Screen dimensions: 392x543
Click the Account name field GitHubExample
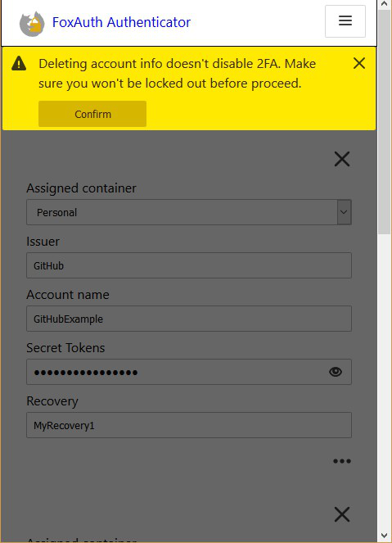coord(189,319)
